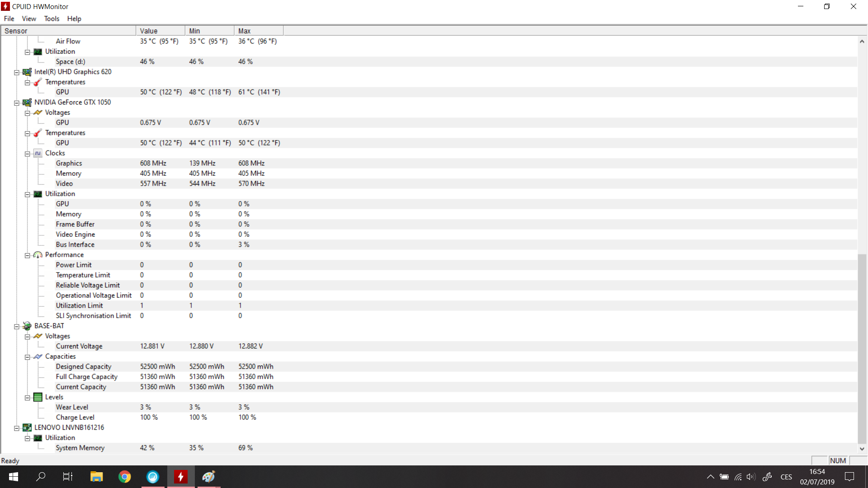The width and height of the screenshot is (868, 488).
Task: Click the Intel UHD Graphics 620 device icon
Action: tap(27, 72)
